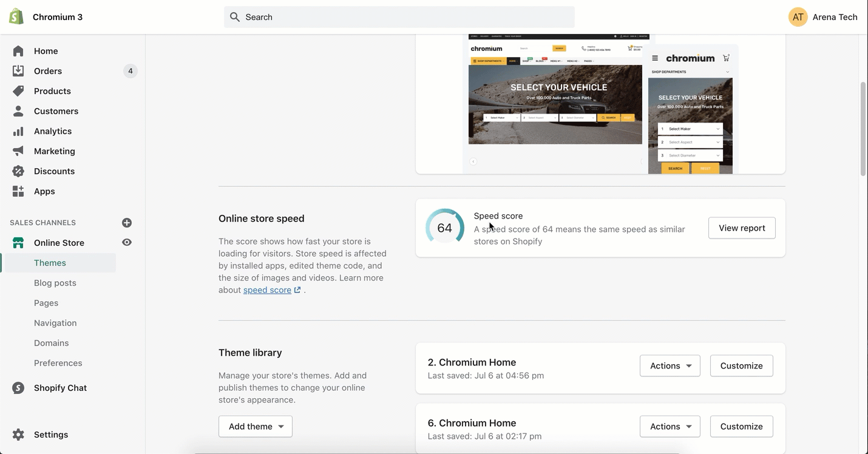This screenshot has width=868, height=454.
Task: Open Marketing section
Action: (x=55, y=151)
